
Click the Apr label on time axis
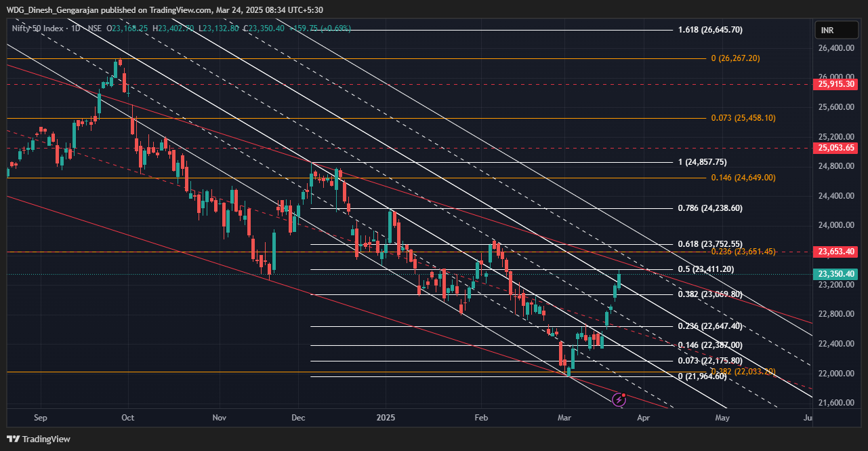tap(644, 418)
